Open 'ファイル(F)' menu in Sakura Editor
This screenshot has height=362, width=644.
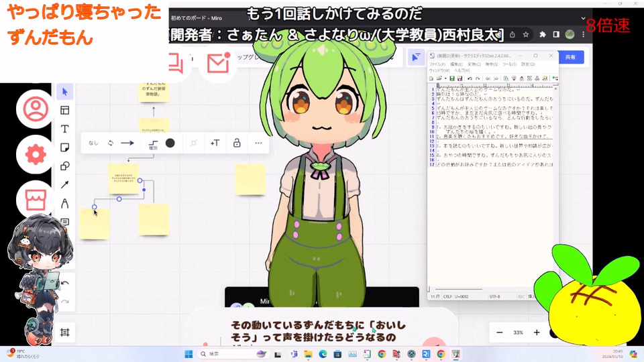tap(437, 64)
